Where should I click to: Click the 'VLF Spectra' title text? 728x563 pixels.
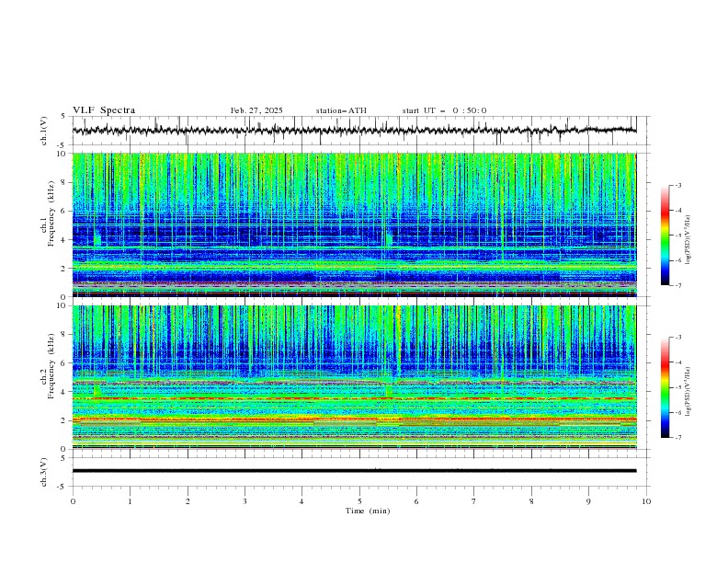pos(104,110)
